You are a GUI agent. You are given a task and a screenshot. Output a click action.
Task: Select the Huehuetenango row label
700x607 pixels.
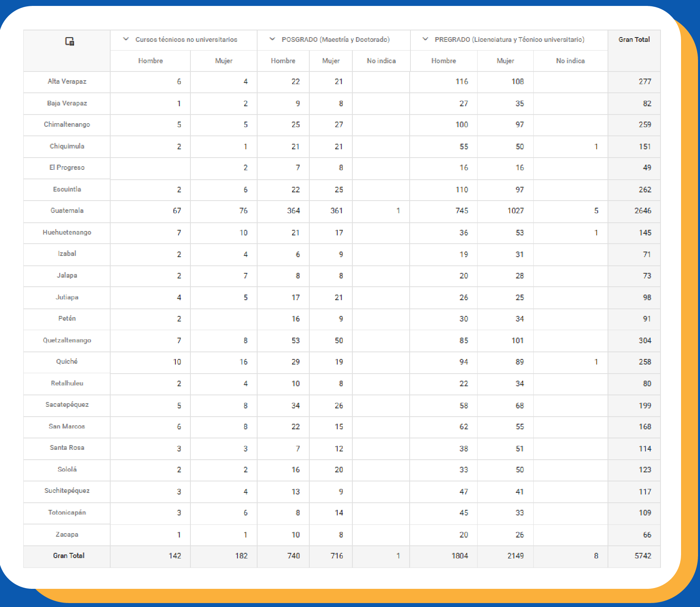[x=67, y=232]
